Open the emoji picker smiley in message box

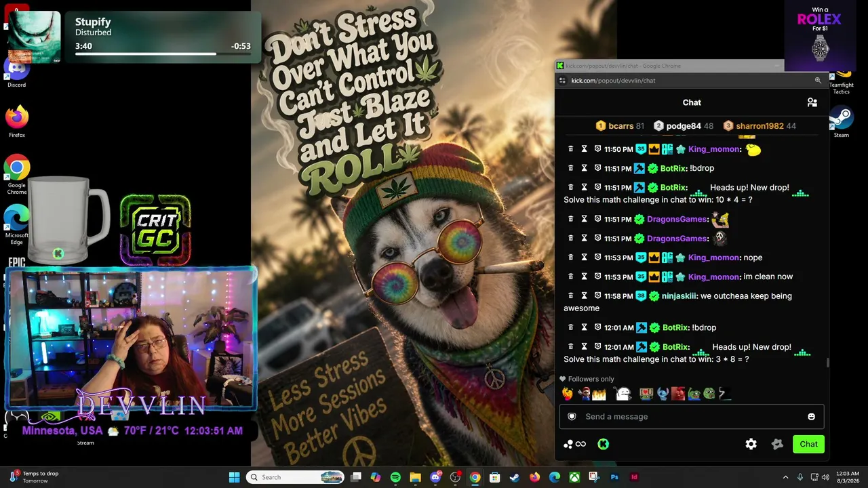pyautogui.click(x=811, y=417)
